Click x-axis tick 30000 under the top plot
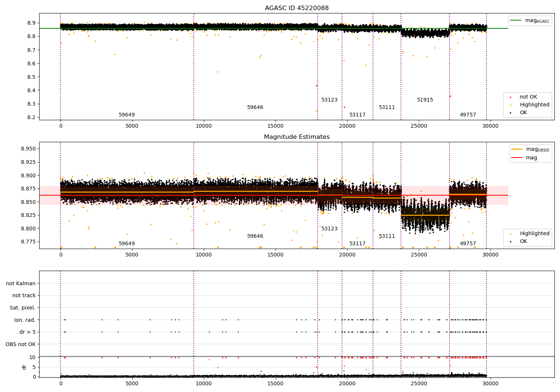This screenshot has width=560, height=392. (490, 126)
